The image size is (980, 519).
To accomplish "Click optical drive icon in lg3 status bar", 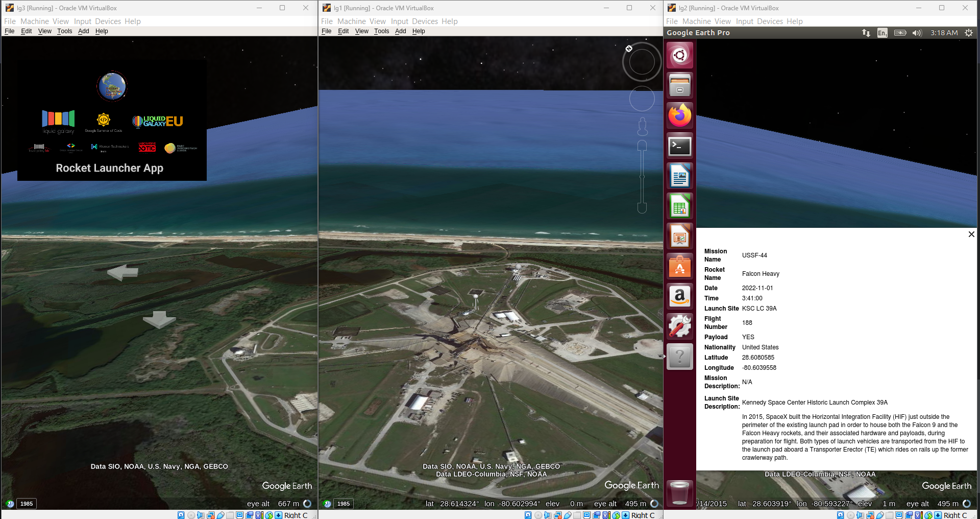I will tap(191, 515).
